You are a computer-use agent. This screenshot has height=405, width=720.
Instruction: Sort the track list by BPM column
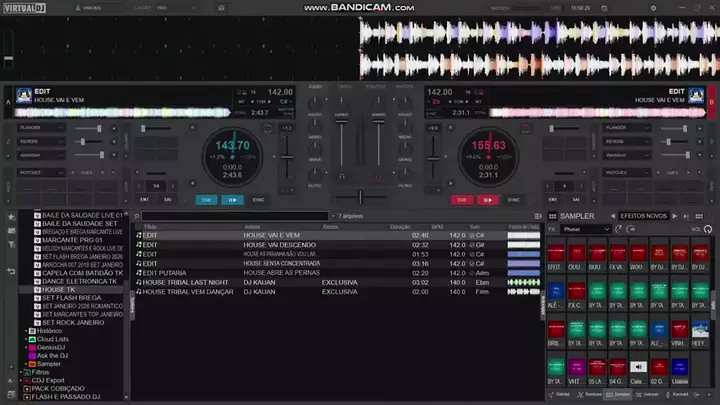(436, 227)
